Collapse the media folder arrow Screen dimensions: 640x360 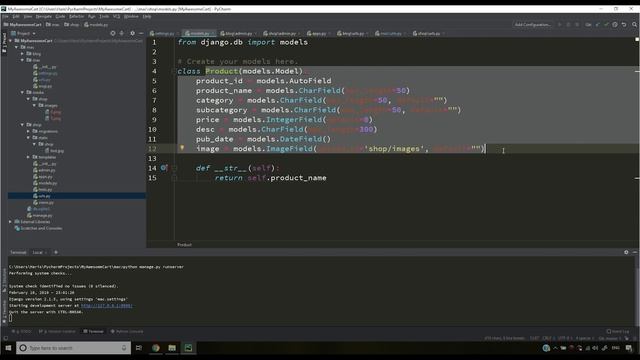pyautogui.click(x=22, y=92)
